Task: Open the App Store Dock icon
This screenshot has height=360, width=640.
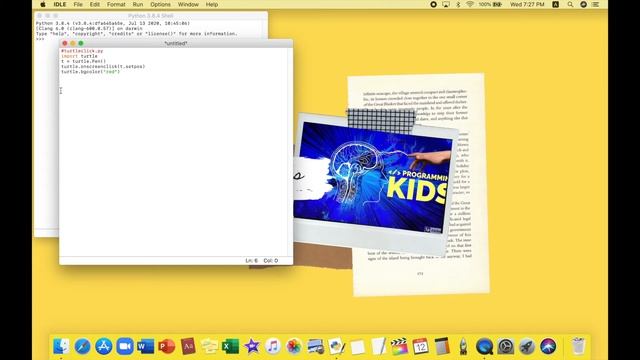Action: pos(104,347)
